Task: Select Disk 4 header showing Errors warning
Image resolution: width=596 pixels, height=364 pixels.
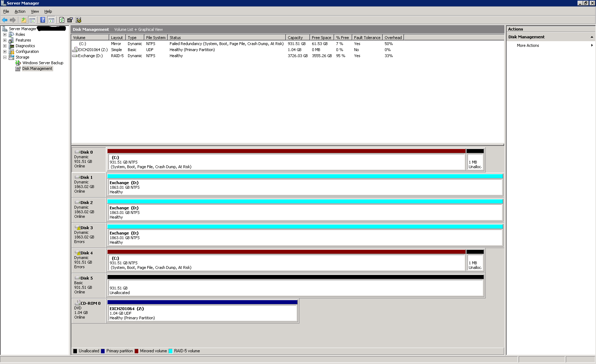Action: [89, 260]
